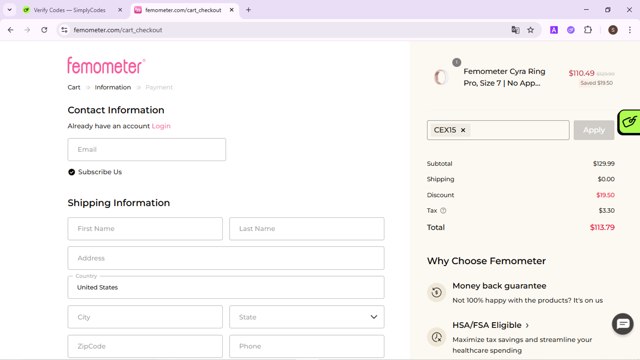Close the Verify Codes tab
640x360 pixels.
[120, 10]
